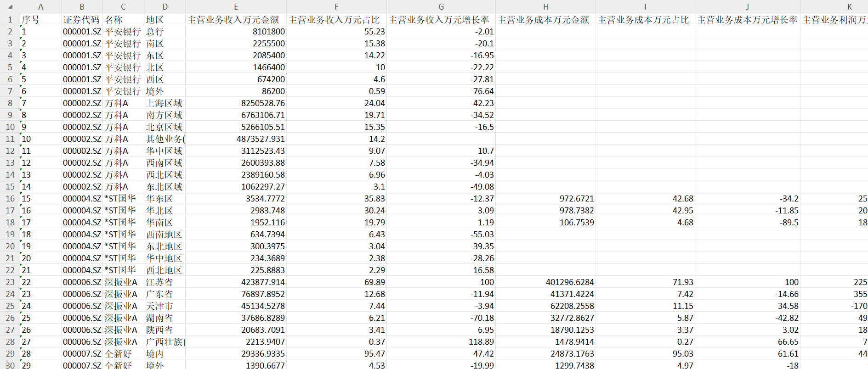Viewport: 868px width, 369px height.
Task: Select the 广东省 cell
Action: (165, 294)
